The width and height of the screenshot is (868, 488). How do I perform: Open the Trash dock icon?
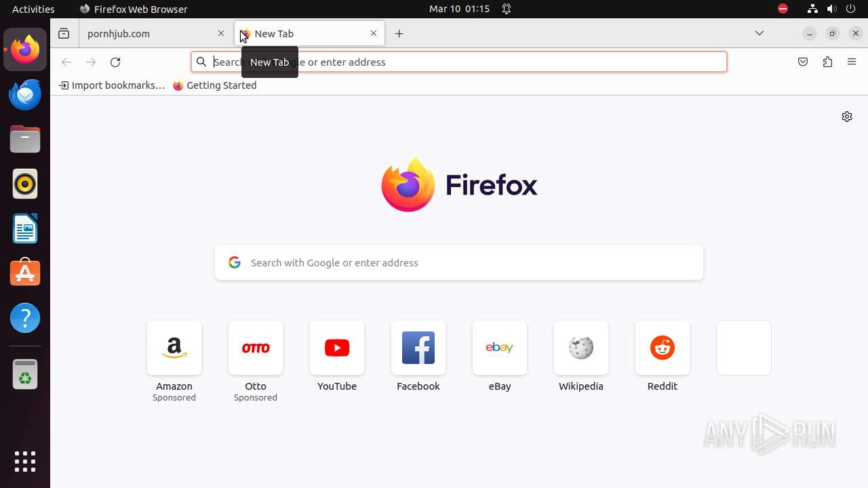[25, 374]
